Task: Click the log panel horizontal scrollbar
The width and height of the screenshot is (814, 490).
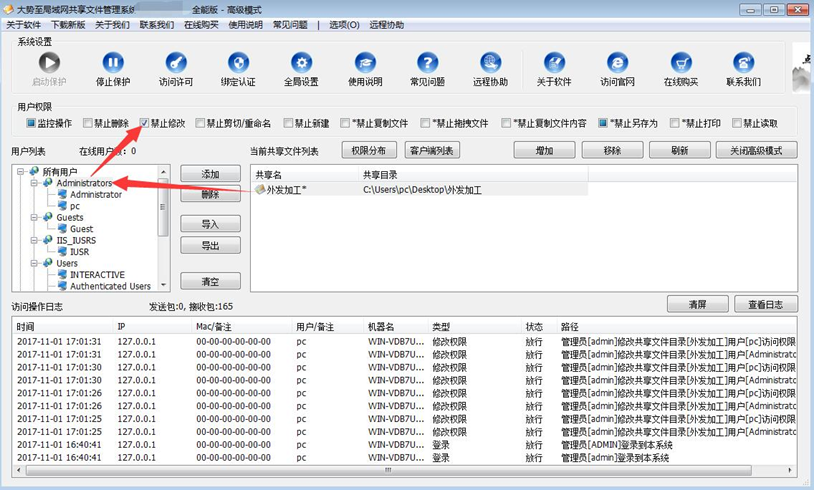Action: point(403,470)
